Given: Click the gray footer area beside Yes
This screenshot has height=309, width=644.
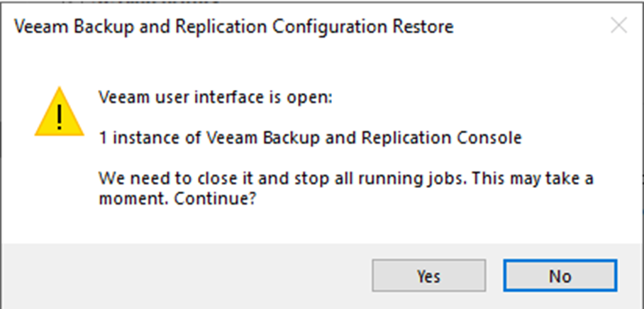Looking at the screenshot, I should point(185,276).
